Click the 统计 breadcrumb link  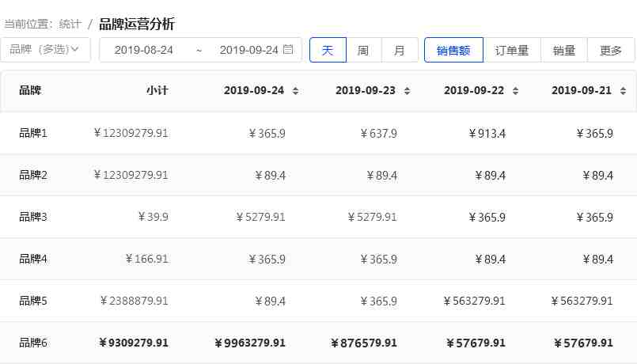click(70, 25)
